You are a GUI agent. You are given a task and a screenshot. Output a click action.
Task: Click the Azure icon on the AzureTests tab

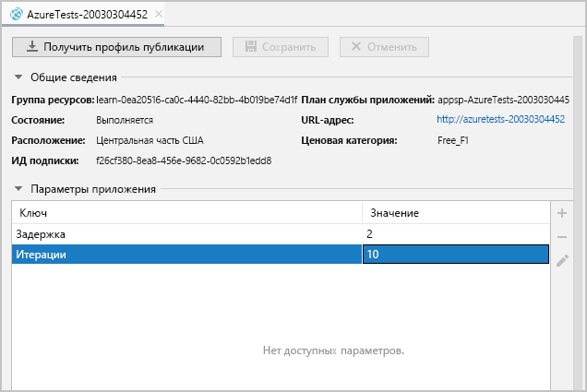16,14
